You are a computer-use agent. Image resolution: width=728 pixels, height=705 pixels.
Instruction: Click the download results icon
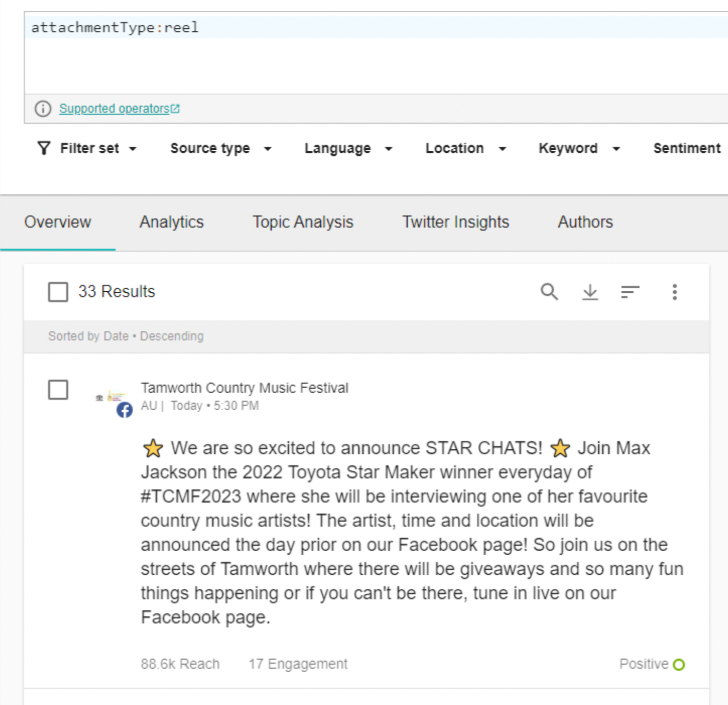tap(590, 292)
